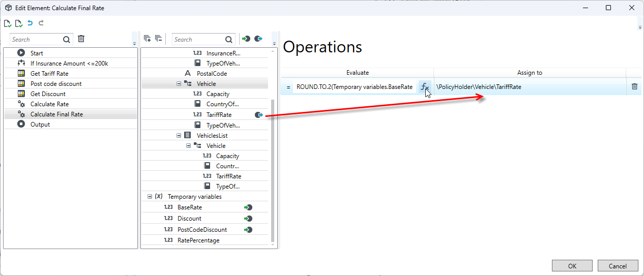Collapse the Temporary variables group
The height and width of the screenshot is (276, 644).
click(x=150, y=197)
